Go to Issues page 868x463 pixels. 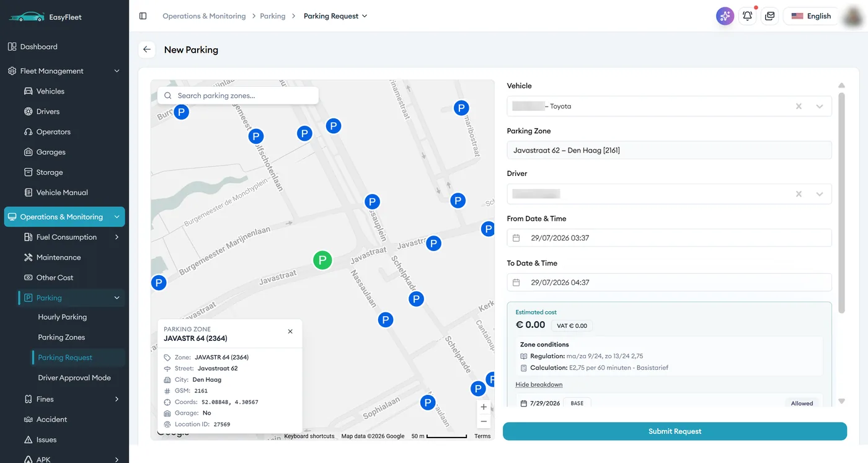coord(46,440)
